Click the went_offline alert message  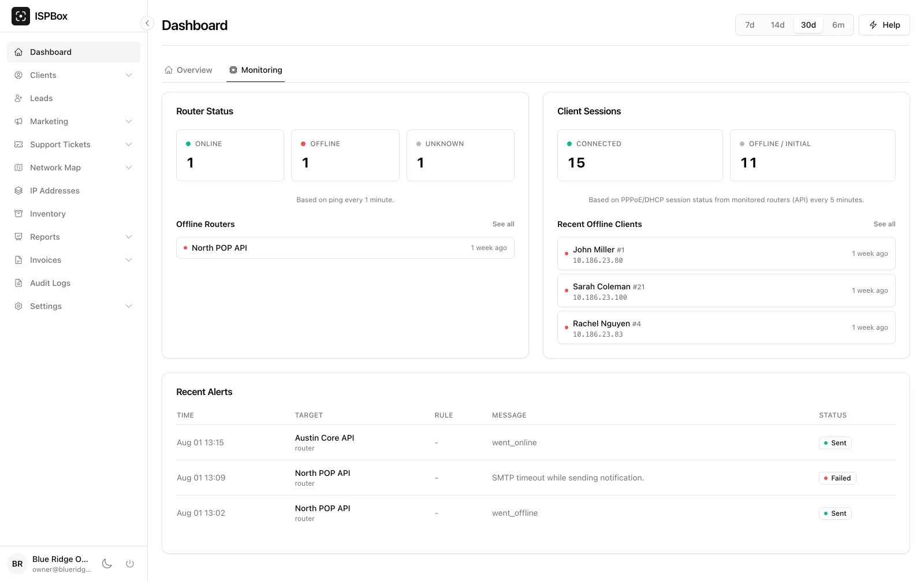(515, 513)
